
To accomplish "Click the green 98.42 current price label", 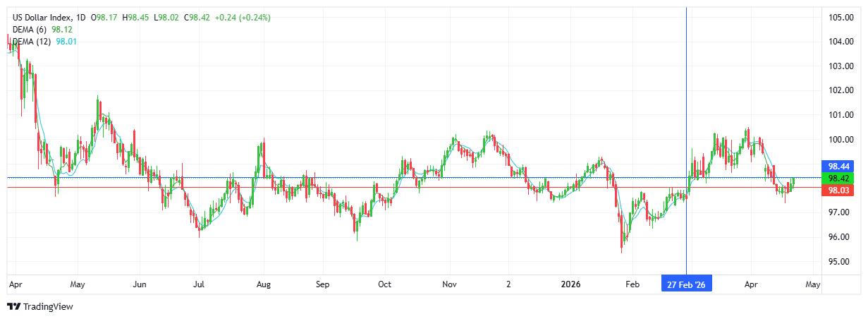I will [x=837, y=178].
